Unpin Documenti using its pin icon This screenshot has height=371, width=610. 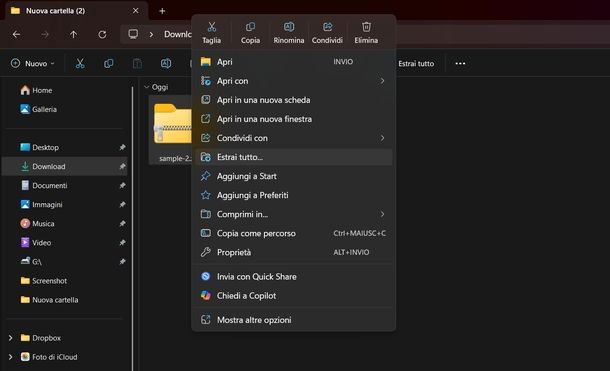(x=122, y=186)
